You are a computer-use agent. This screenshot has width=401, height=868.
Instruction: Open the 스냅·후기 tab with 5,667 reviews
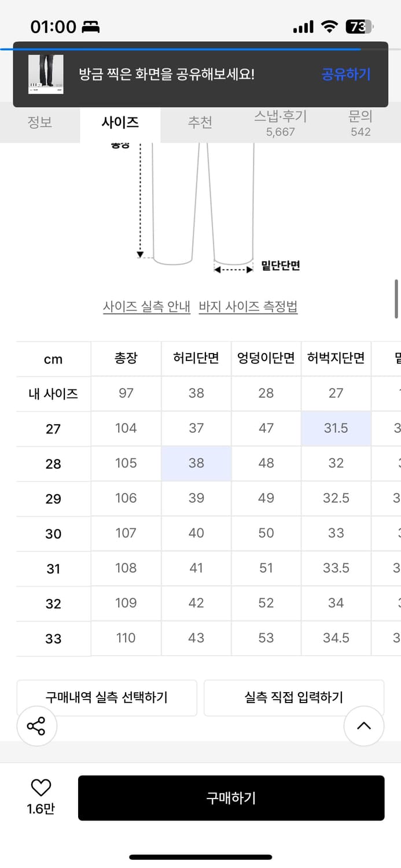click(x=280, y=123)
